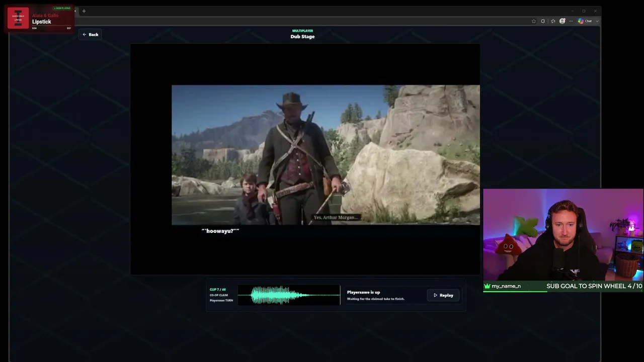Open the favorites list icon

click(553, 21)
